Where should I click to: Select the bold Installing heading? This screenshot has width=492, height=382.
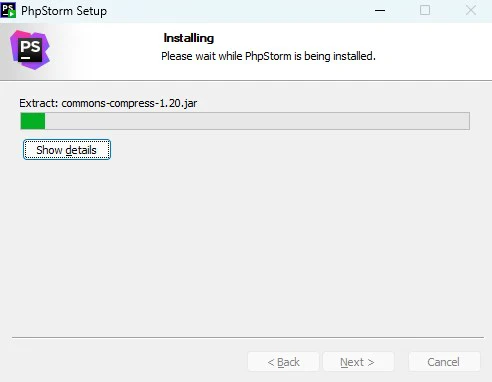coord(189,38)
